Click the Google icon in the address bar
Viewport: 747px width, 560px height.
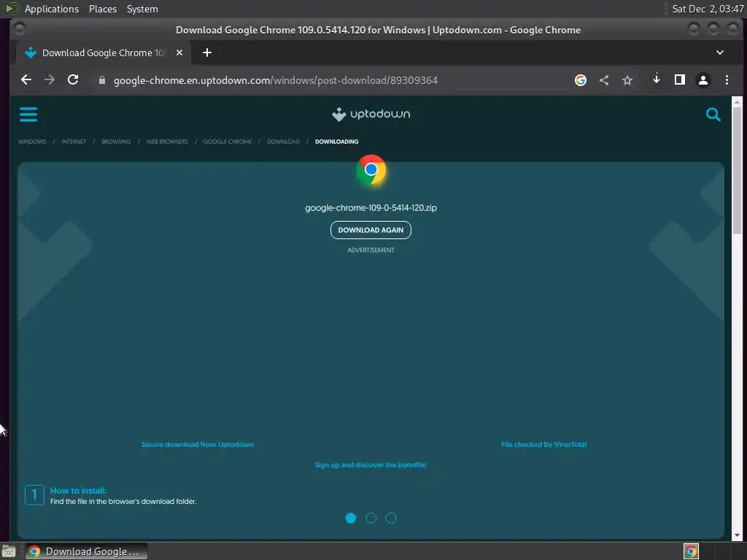coord(580,80)
